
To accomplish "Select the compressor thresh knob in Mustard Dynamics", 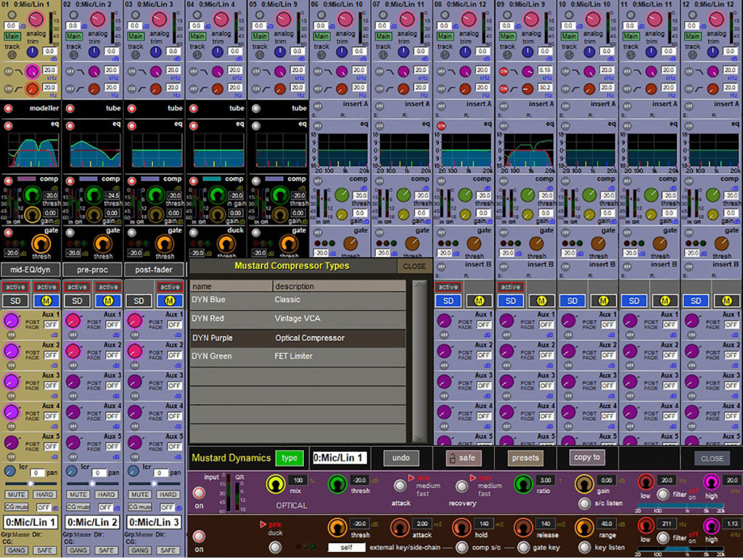I will point(337,484).
